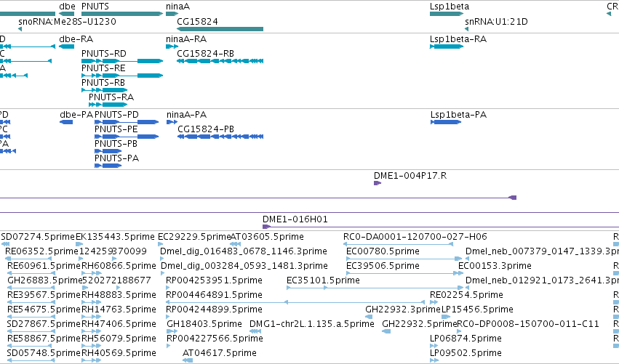Click the GH22932.3prime label
Screen dimensions: 619x364
point(403,310)
